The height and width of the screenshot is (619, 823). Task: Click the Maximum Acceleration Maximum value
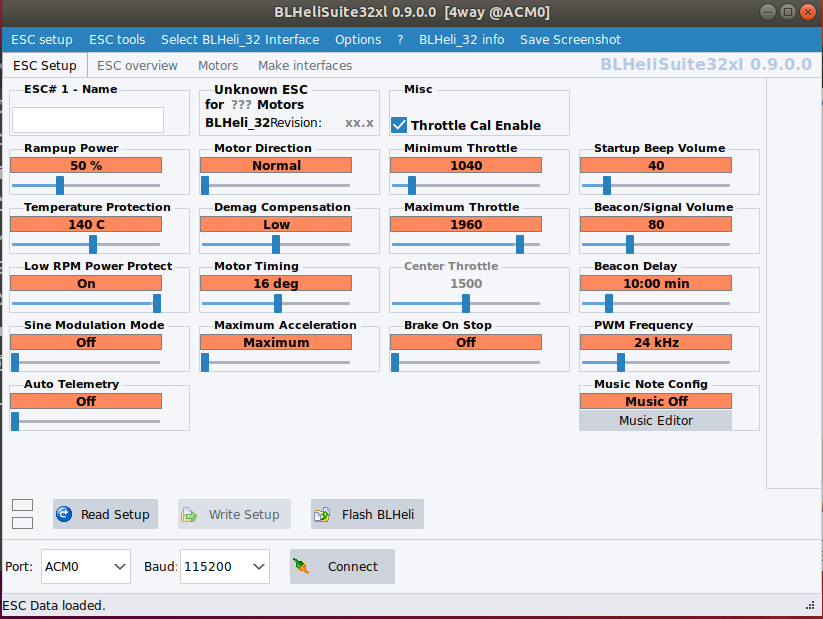(x=276, y=342)
